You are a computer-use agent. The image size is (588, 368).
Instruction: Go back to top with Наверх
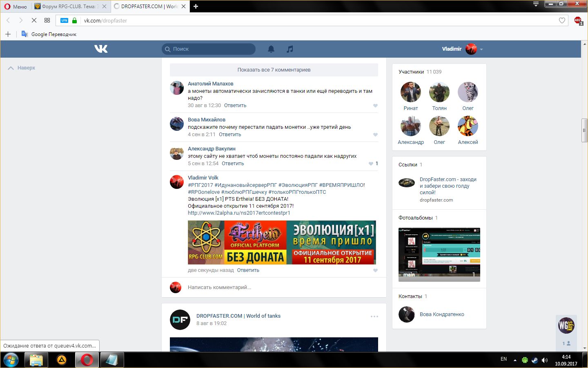pyautogui.click(x=22, y=68)
